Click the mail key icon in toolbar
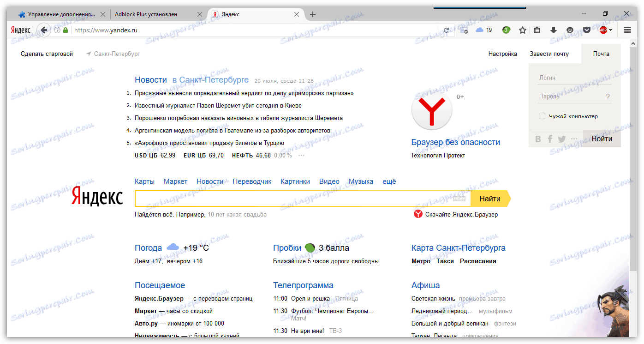 pos(464,30)
